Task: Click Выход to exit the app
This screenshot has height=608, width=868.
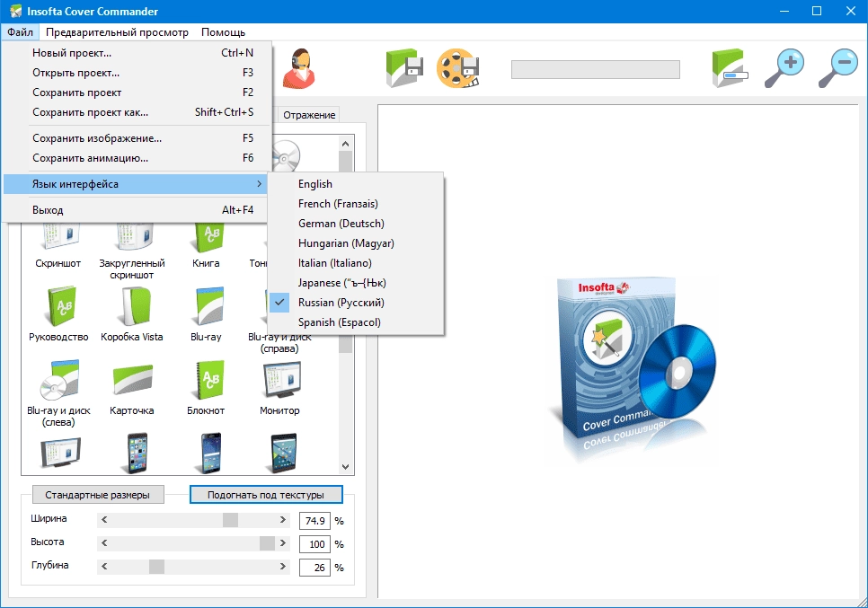Action: point(137,210)
